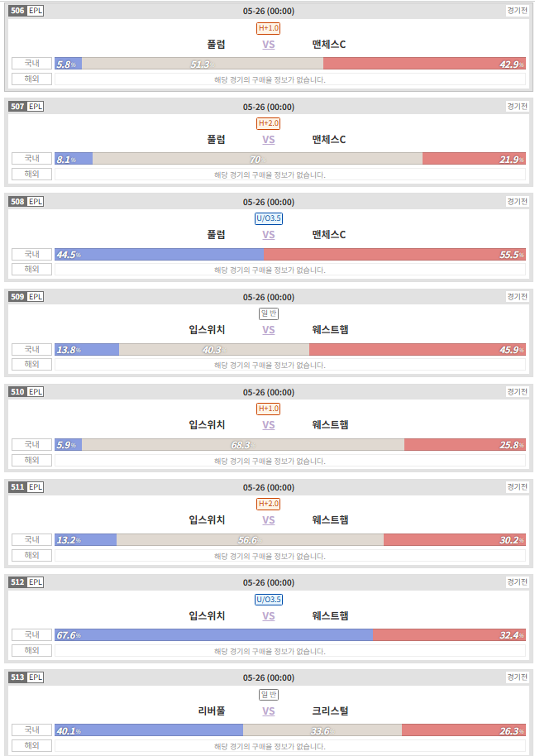This screenshot has width=535, height=756.
Task: Click the 해외 label in match 513
Action: tap(31, 745)
